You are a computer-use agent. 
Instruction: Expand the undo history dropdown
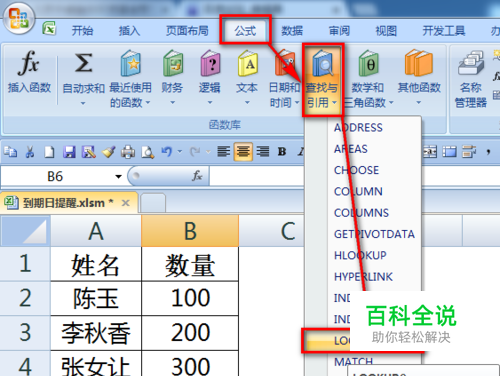(180, 152)
